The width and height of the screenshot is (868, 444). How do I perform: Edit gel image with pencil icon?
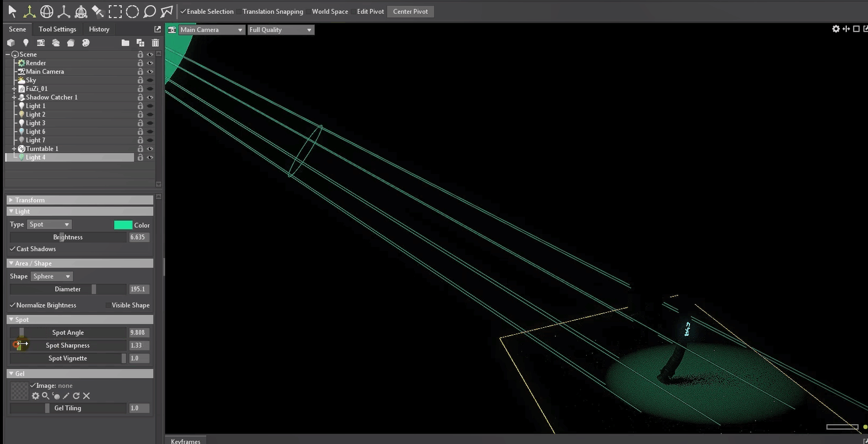[66, 396]
